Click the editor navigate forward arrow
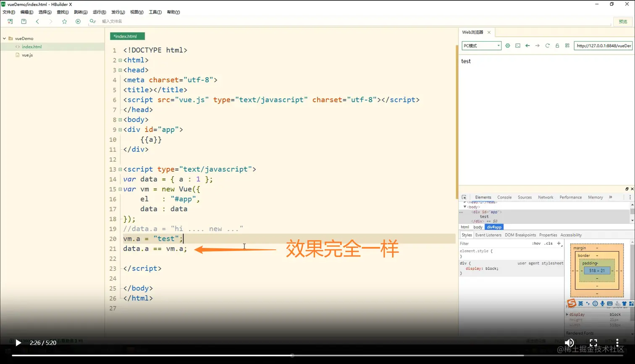635x364 pixels. (51, 21)
